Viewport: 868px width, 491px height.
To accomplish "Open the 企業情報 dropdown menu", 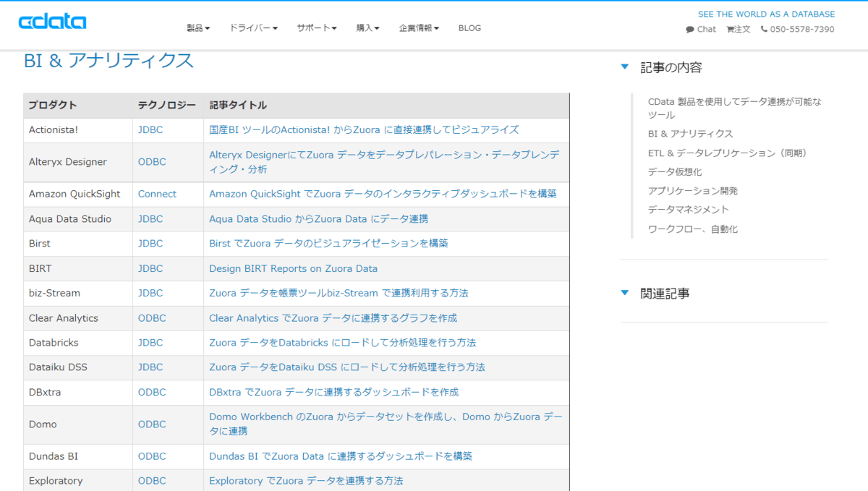I will [x=419, y=28].
